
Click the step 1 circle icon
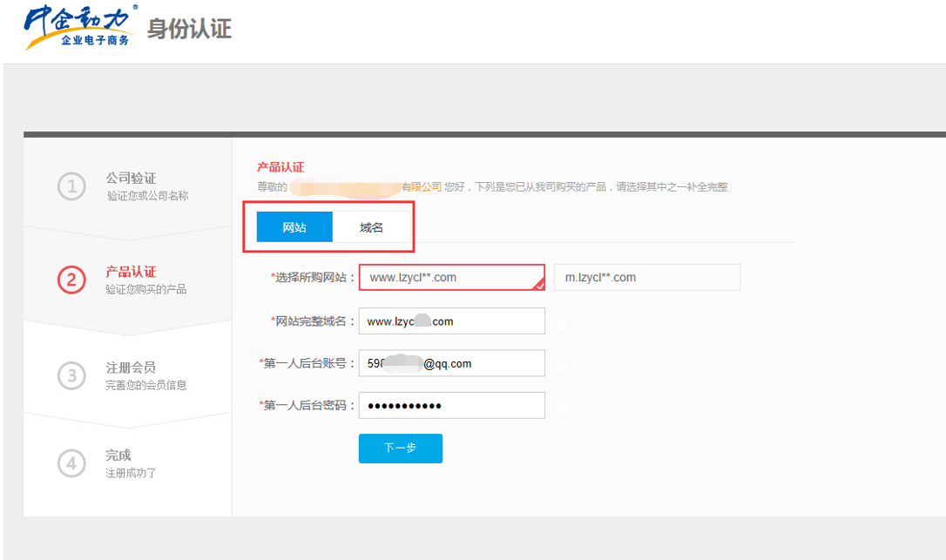71,186
